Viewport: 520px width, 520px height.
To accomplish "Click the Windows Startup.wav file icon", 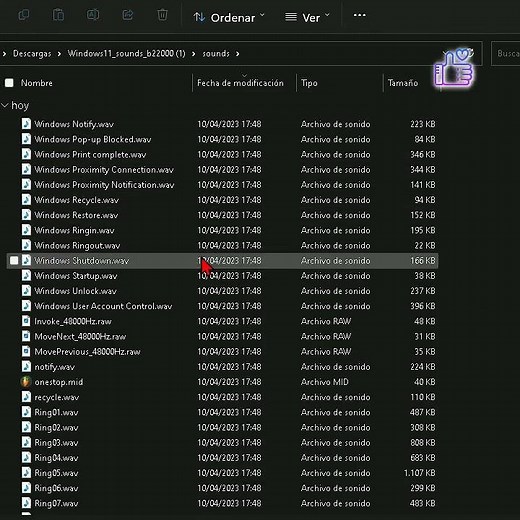I will (x=26, y=275).
